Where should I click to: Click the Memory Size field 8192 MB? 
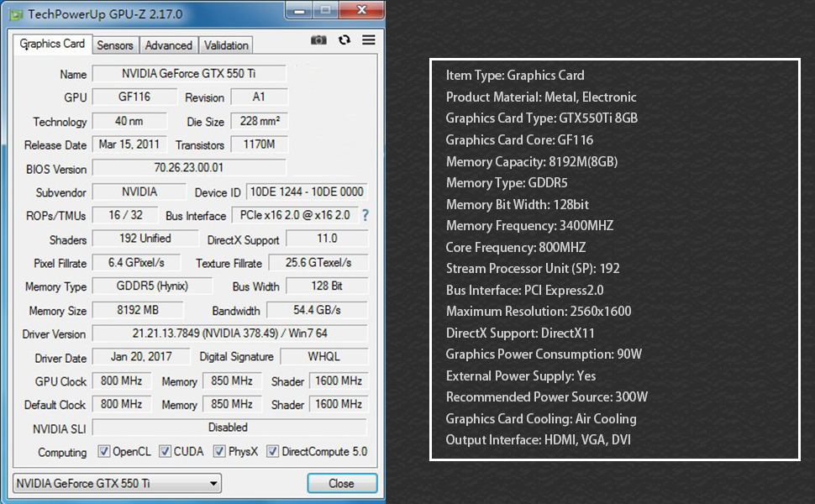coord(138,310)
